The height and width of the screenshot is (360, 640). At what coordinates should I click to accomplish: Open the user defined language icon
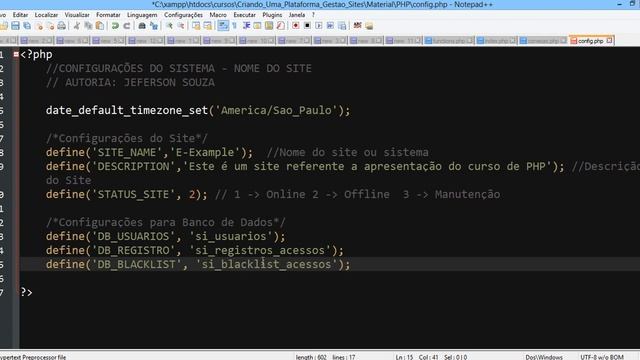(x=258, y=26)
